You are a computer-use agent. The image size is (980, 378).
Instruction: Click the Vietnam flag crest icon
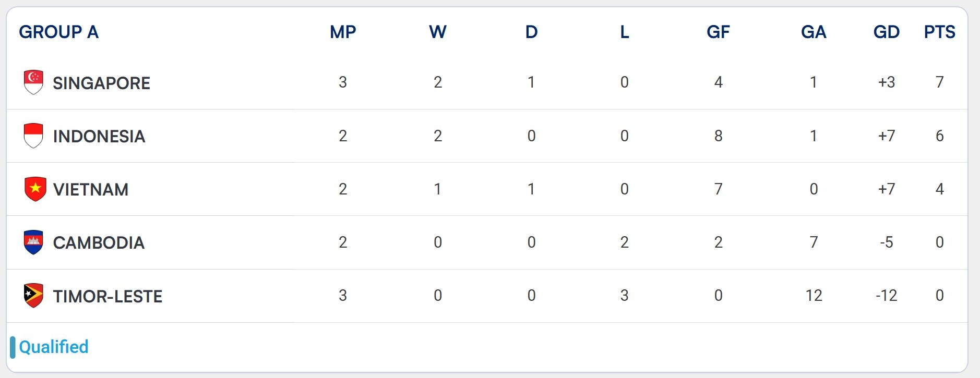[x=35, y=189]
